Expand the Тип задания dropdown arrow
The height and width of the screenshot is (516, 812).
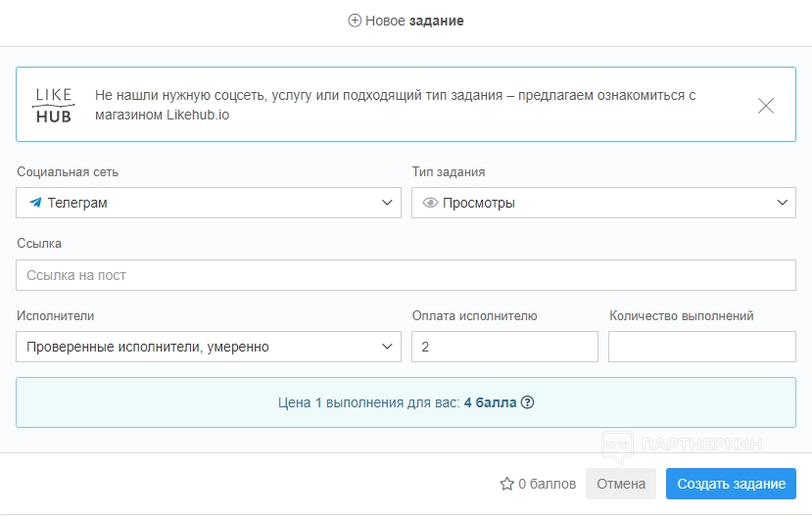coord(782,203)
